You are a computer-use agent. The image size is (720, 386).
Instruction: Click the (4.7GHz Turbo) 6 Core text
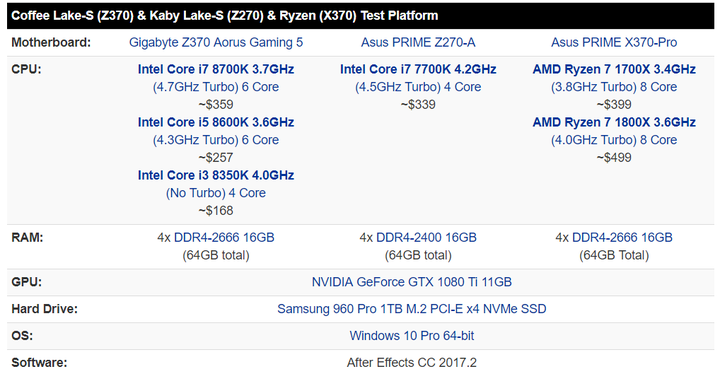pos(216,87)
